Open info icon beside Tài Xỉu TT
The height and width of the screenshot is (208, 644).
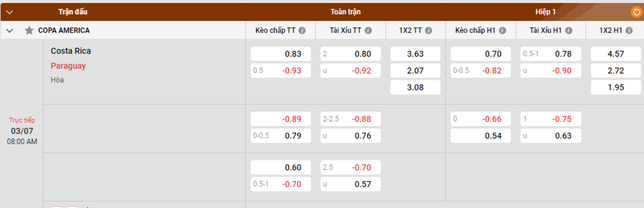point(368,31)
